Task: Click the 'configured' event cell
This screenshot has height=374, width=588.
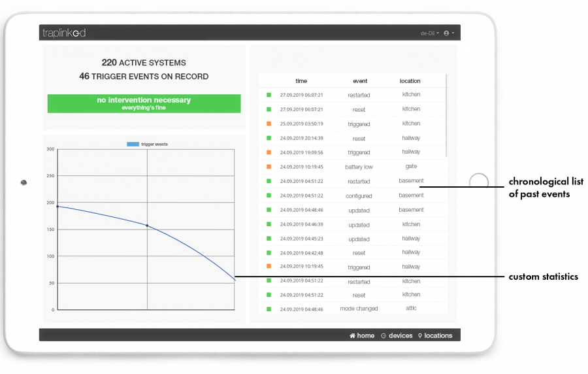Action: pos(359,195)
